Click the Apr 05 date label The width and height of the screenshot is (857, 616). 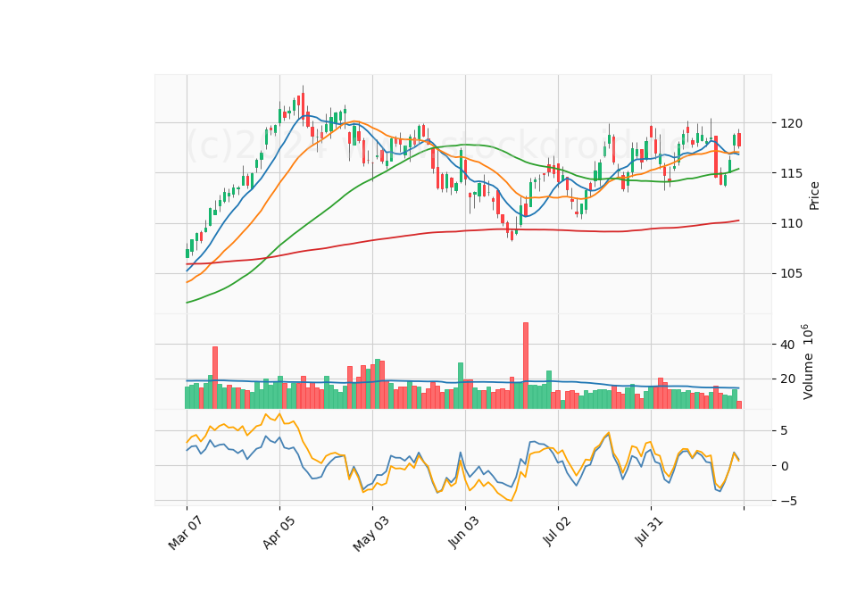click(279, 532)
